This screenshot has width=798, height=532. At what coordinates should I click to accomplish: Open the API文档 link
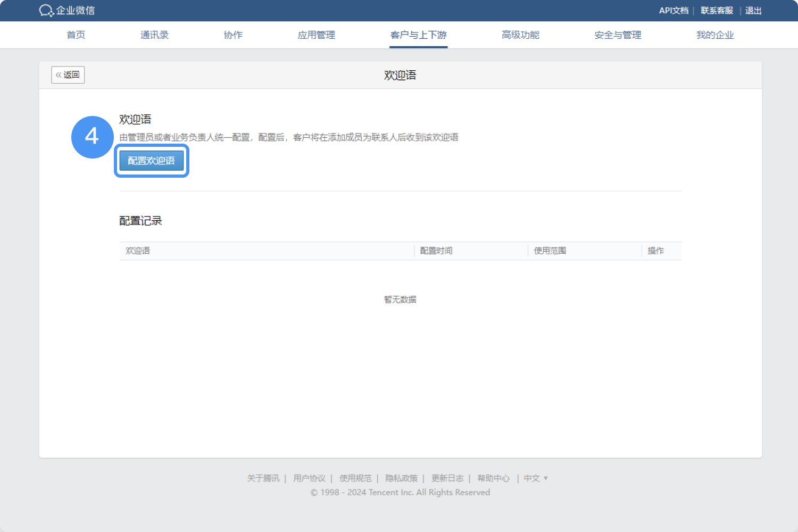674,11
